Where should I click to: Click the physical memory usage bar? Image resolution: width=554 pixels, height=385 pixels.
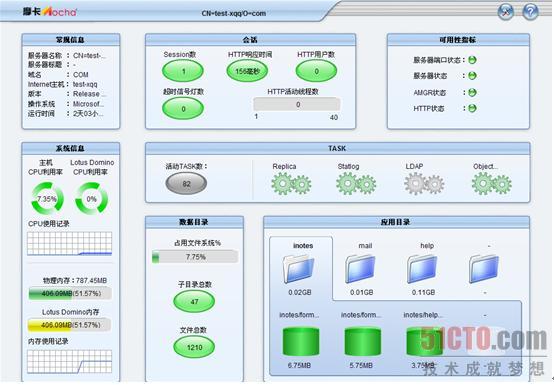coord(70,293)
